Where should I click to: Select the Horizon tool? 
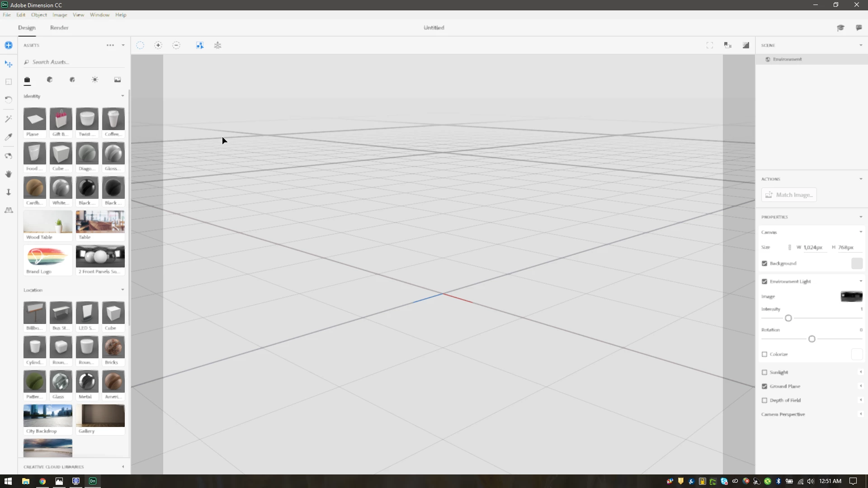coord(8,210)
